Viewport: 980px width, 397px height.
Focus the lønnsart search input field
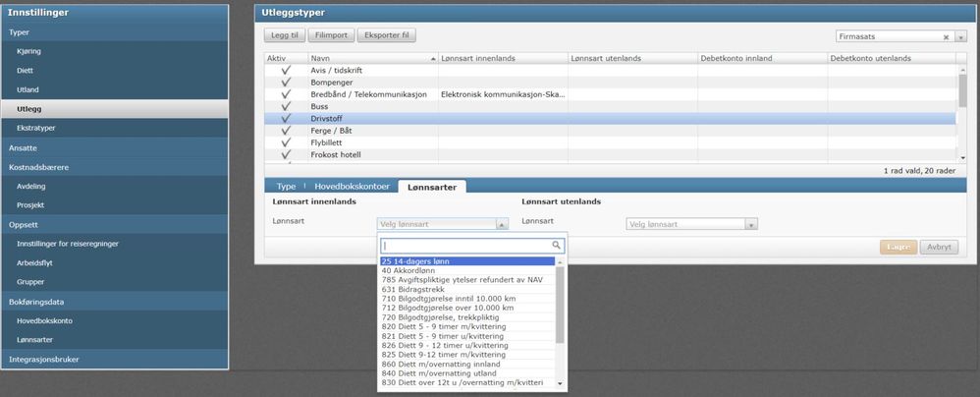(x=465, y=246)
